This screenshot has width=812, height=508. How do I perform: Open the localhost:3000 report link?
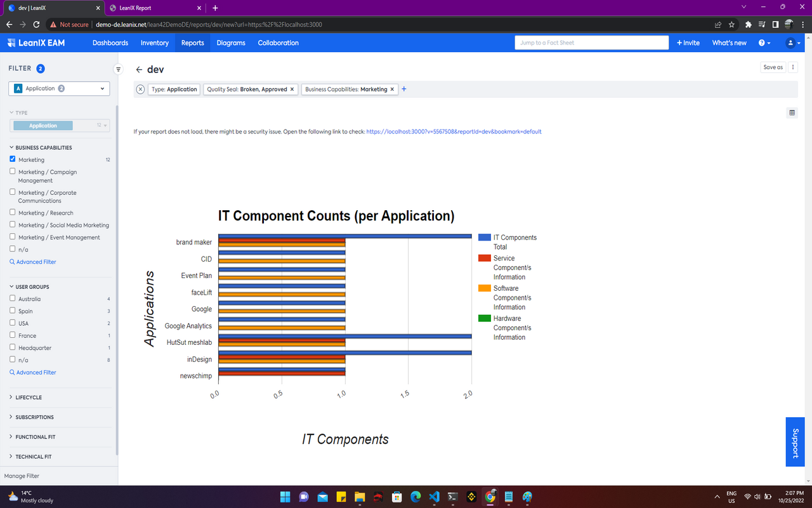(x=454, y=131)
